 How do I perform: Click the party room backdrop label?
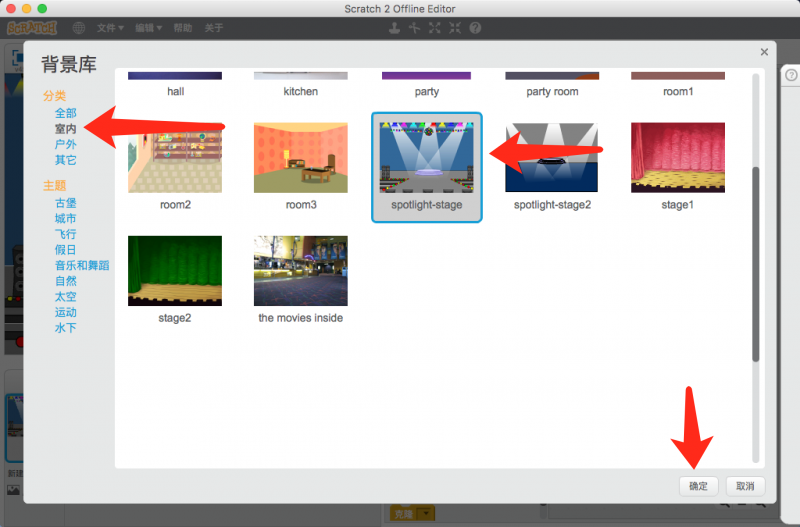click(553, 92)
